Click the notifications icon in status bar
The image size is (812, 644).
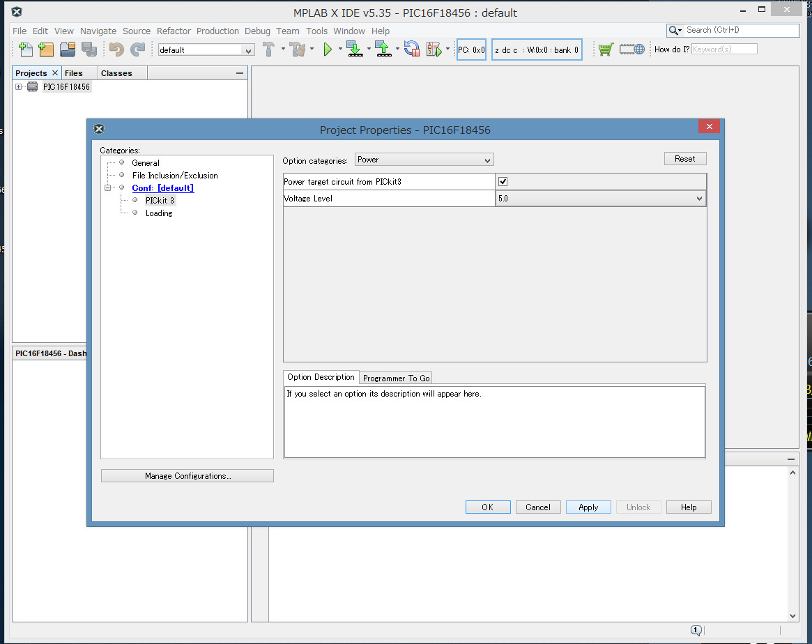point(696,630)
